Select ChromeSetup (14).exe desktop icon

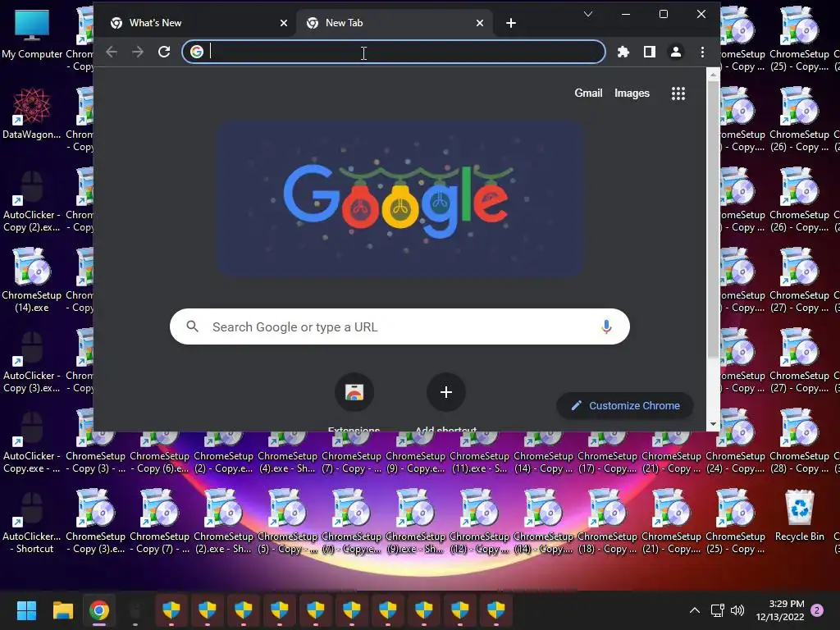coord(32,280)
